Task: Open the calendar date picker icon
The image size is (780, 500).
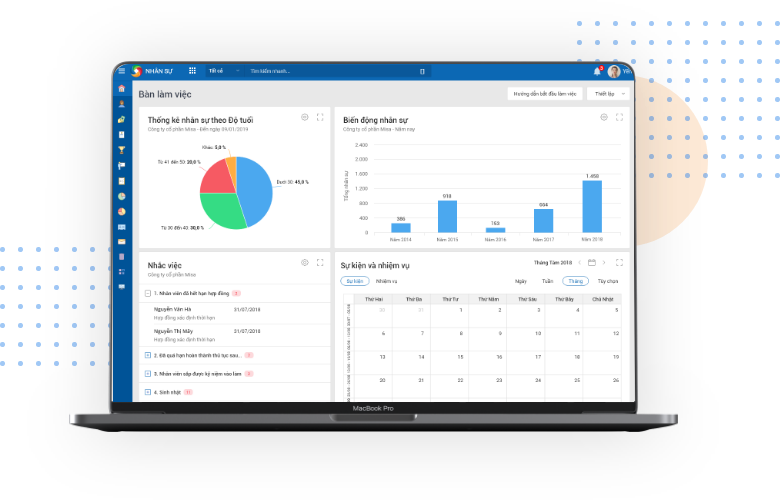Action: coord(591,262)
